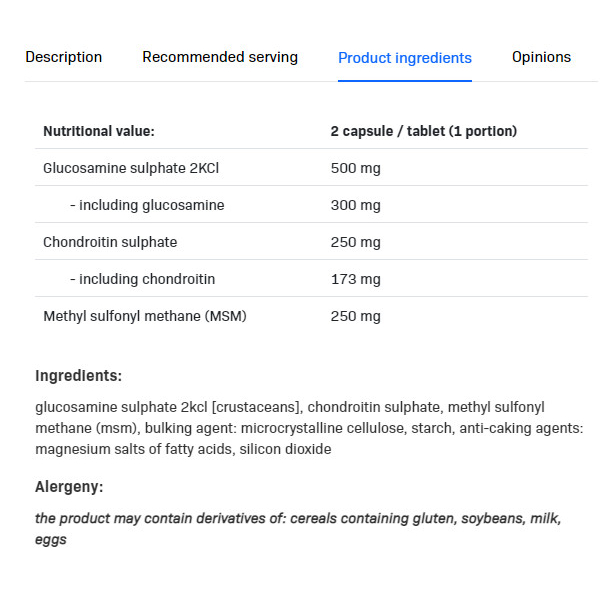
Task: Switch to Recommended serving tab
Action: [220, 57]
